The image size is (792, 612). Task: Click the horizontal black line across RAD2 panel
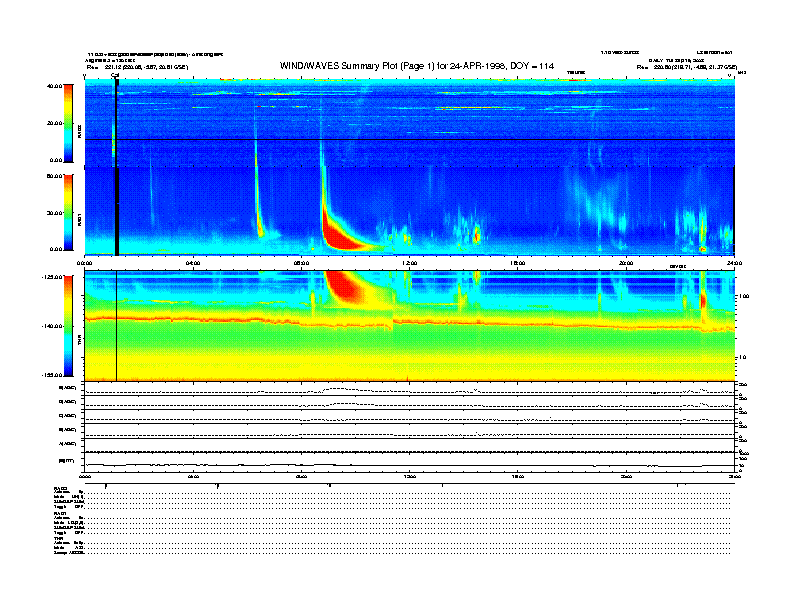tap(410, 139)
